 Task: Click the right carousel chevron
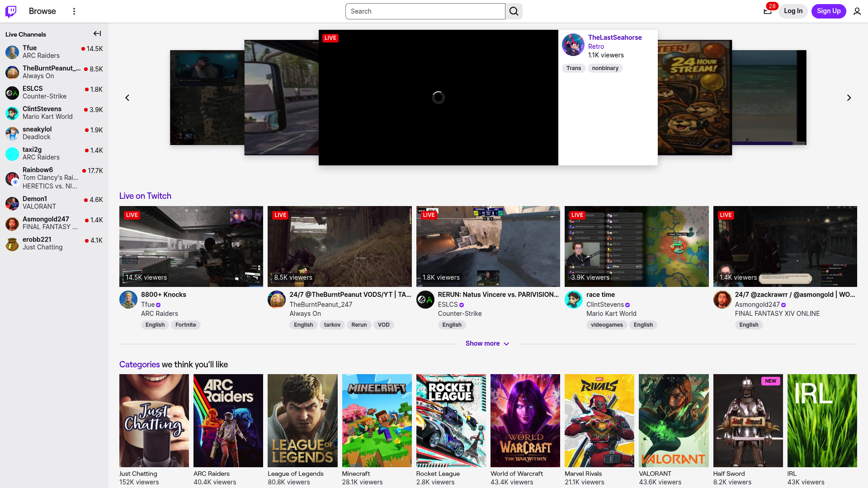(849, 98)
